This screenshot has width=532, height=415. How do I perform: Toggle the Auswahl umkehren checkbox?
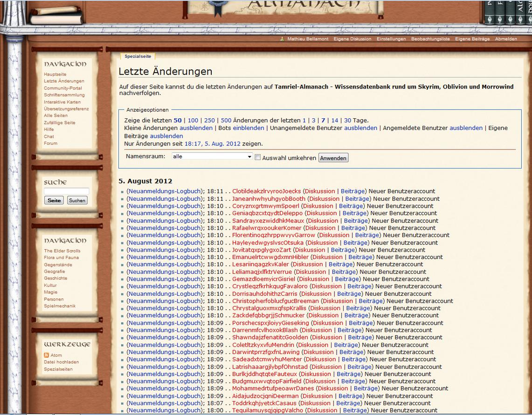pos(257,157)
